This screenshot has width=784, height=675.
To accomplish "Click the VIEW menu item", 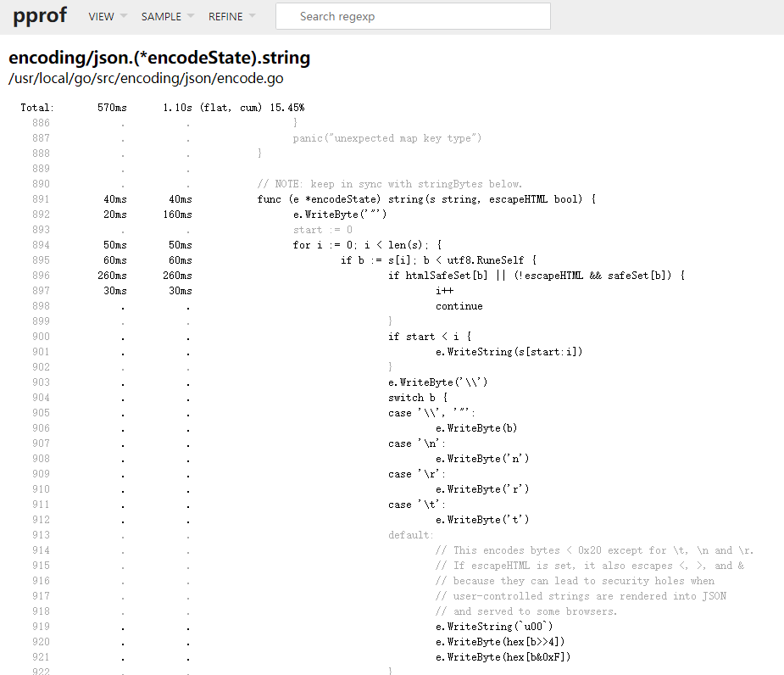I will [x=100, y=15].
